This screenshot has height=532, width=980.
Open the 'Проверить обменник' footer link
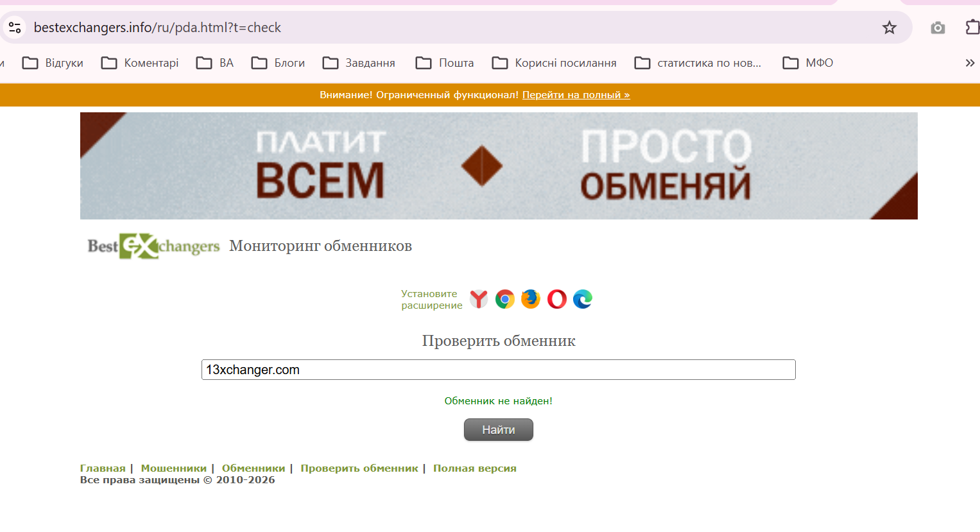[x=359, y=468]
